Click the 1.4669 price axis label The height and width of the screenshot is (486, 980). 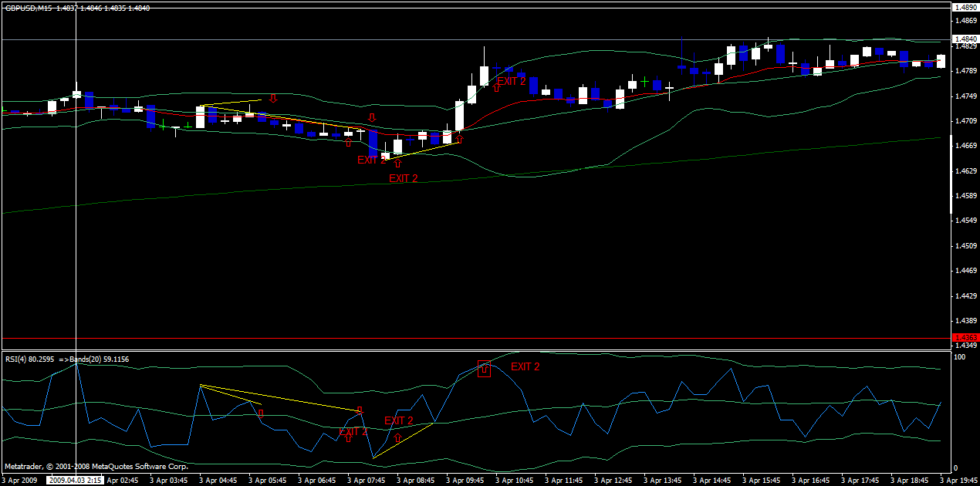click(x=965, y=146)
